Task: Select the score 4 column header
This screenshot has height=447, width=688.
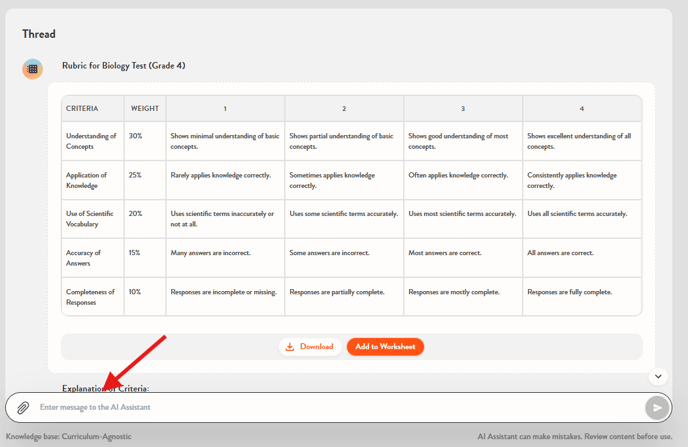Action: pyautogui.click(x=582, y=108)
